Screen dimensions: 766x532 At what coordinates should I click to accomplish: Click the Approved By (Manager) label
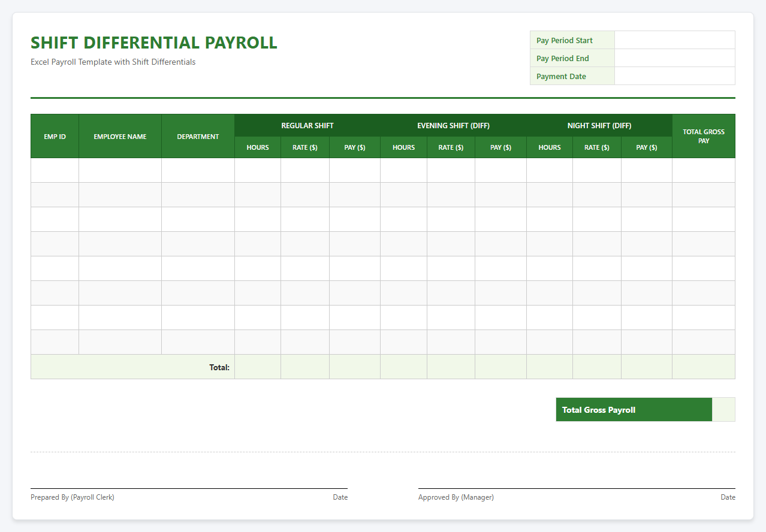coord(456,497)
